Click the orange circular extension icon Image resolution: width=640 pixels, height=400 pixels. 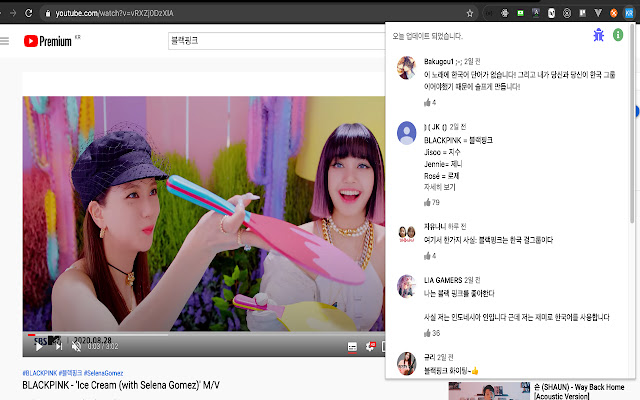point(613,13)
